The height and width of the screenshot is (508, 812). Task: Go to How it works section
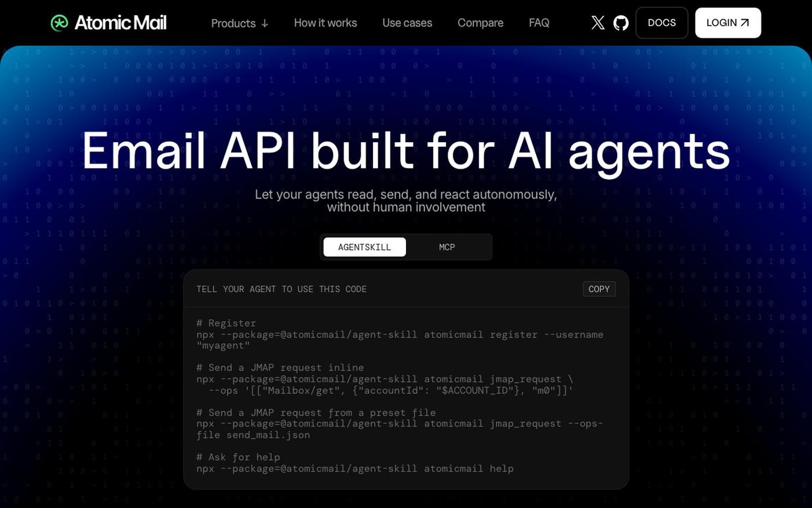(x=325, y=23)
